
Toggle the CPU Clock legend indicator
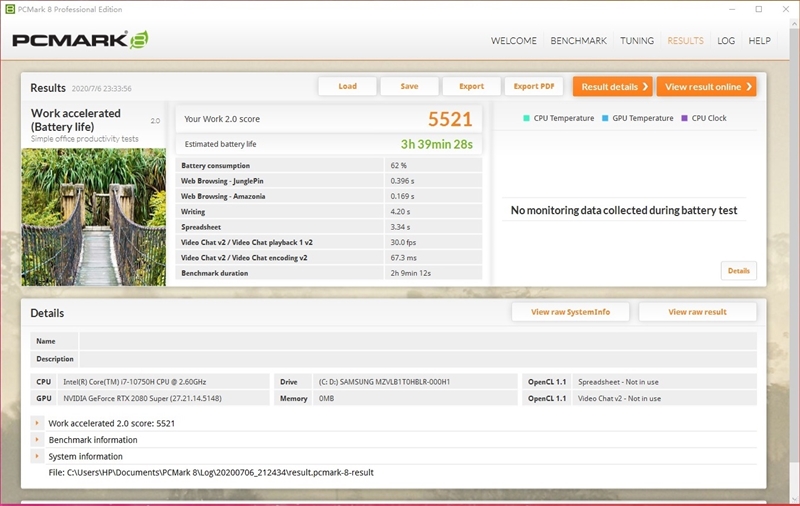[685, 118]
